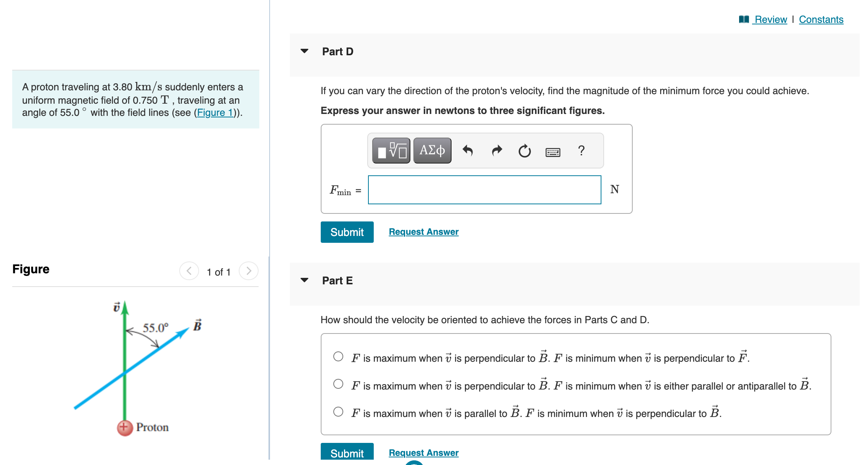
Task: Open the equation template editor icon
Action: pyautogui.click(x=391, y=151)
